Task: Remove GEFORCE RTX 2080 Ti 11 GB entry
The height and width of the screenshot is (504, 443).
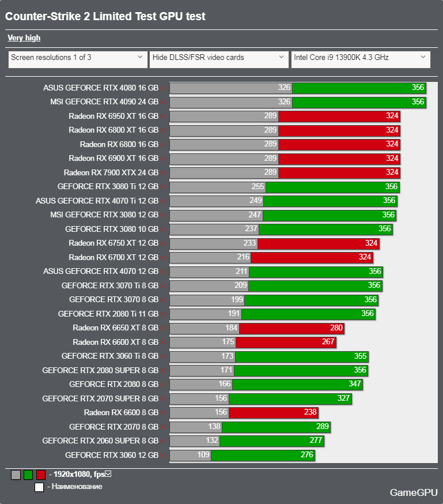Action: tap(163, 314)
